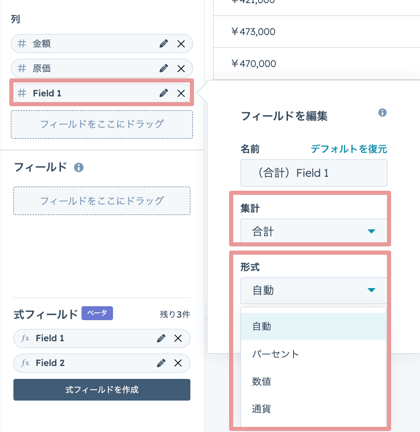This screenshot has width=420, height=432.
Task: Click pencil icon on Field 1 column
Action: pyautogui.click(x=164, y=93)
